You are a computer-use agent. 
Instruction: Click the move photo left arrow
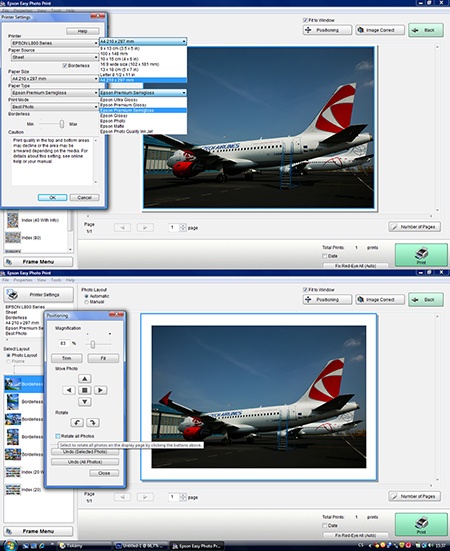point(69,390)
